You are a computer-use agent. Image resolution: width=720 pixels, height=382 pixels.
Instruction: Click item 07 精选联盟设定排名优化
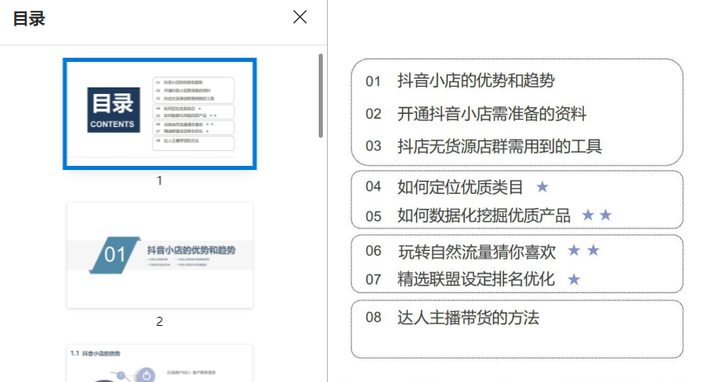click(x=460, y=279)
